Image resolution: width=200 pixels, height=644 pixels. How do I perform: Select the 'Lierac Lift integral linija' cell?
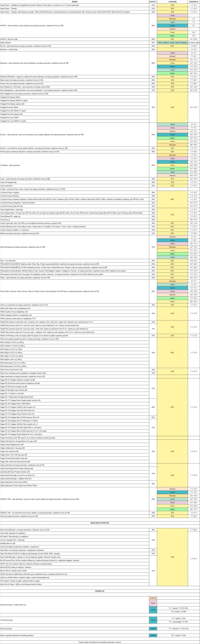pyautogui.click(x=74, y=182)
